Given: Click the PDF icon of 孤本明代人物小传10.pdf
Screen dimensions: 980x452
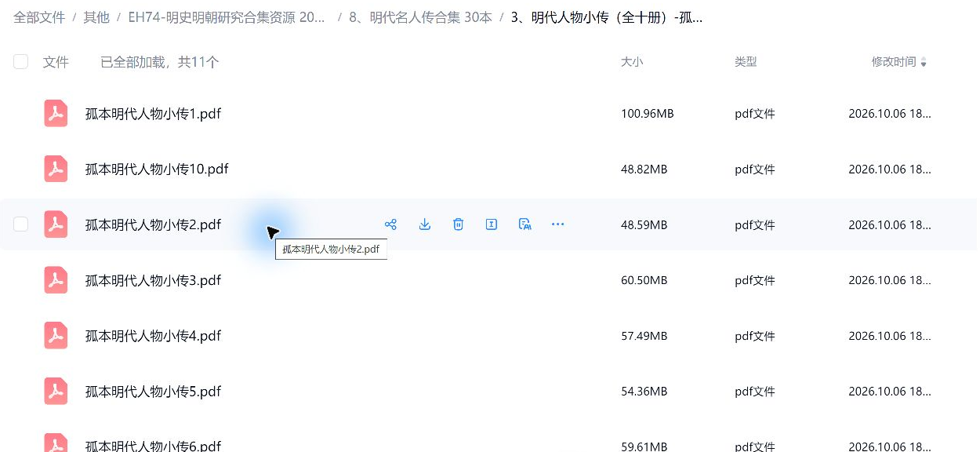Looking at the screenshot, I should tap(56, 169).
